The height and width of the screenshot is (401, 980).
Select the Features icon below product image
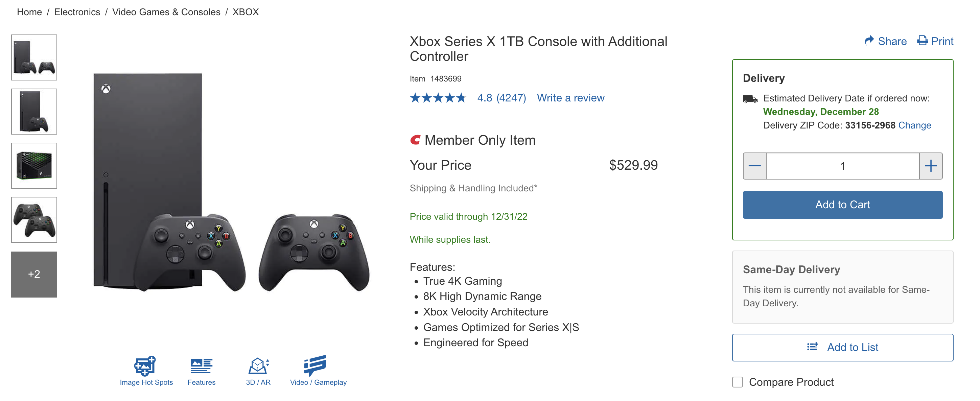pos(201,367)
